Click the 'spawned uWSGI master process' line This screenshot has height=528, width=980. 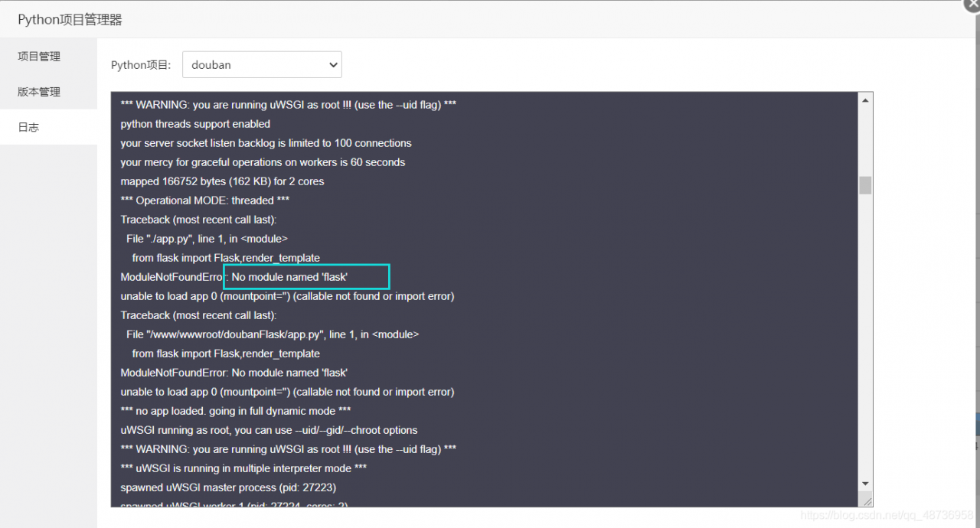click(228, 487)
